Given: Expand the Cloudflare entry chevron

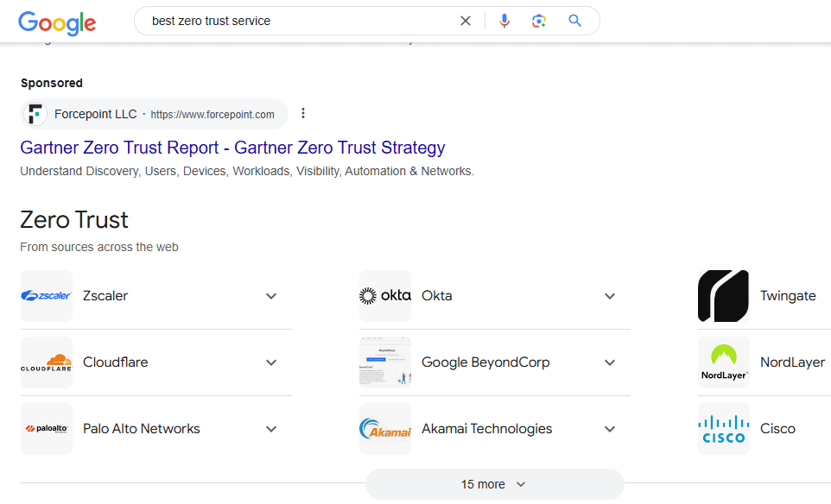Looking at the screenshot, I should click(271, 362).
